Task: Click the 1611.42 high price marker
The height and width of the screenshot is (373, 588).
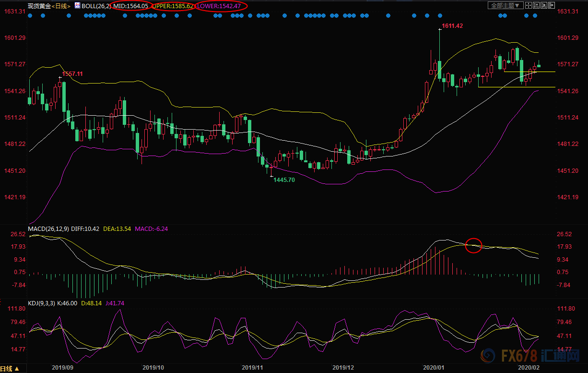Action: pos(451,25)
